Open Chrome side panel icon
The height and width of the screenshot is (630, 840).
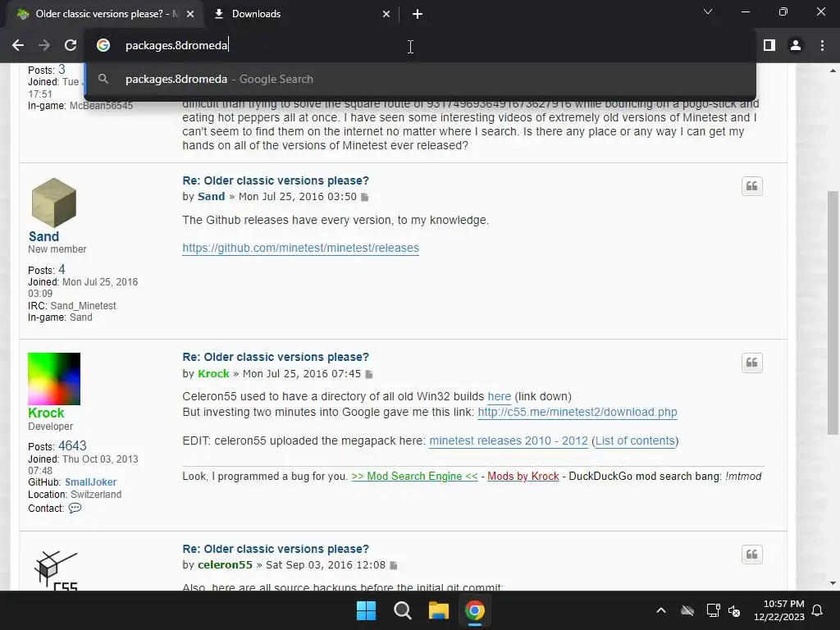pos(769,46)
